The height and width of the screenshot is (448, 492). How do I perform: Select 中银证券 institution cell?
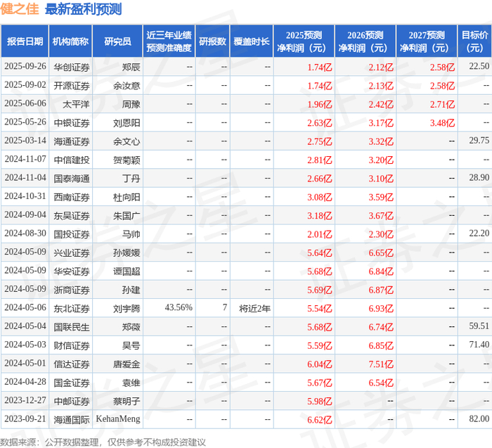tap(72, 123)
